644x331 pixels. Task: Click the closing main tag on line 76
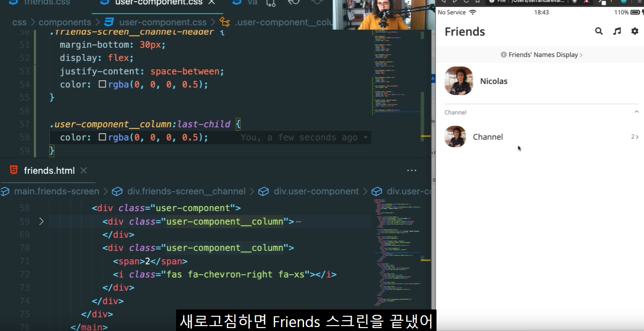[x=89, y=327]
